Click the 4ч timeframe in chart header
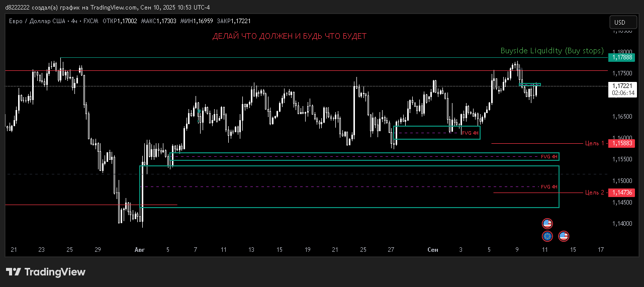 [x=75, y=21]
